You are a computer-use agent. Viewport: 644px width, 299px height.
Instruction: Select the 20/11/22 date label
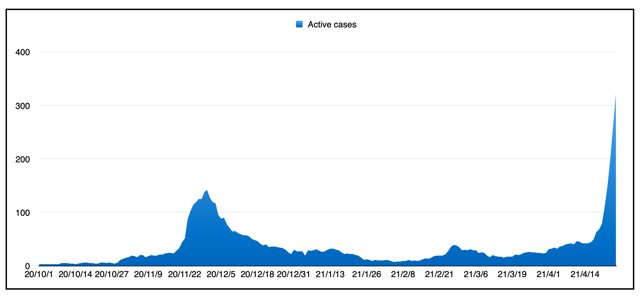[185, 274]
